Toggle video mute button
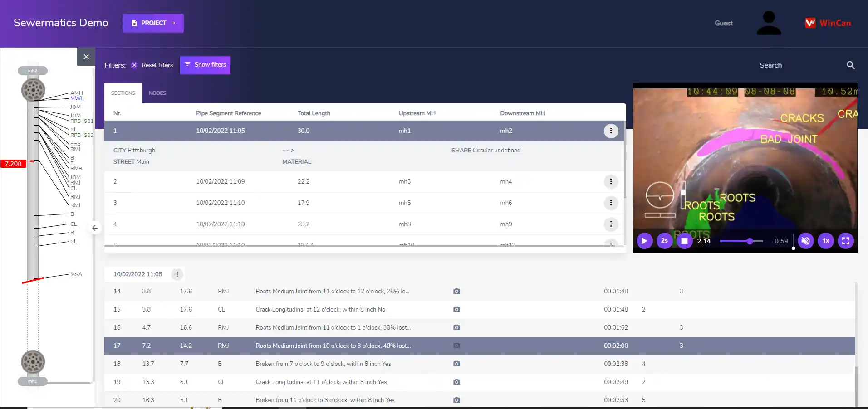 tap(806, 241)
